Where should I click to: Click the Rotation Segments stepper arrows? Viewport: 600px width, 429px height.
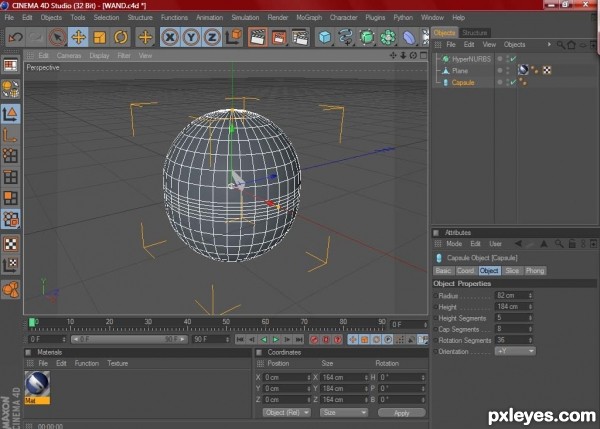530,340
